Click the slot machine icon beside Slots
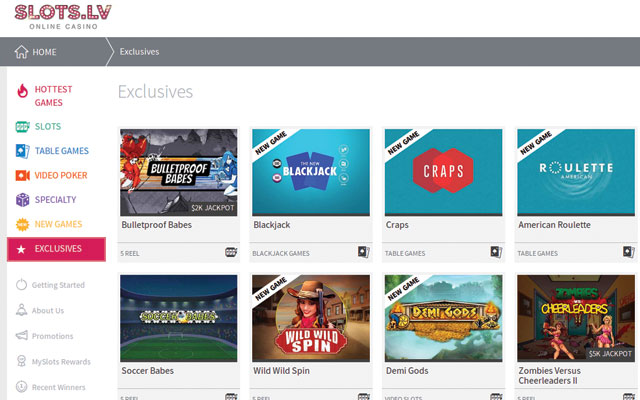Image resolution: width=640 pixels, height=400 pixels. (22, 127)
